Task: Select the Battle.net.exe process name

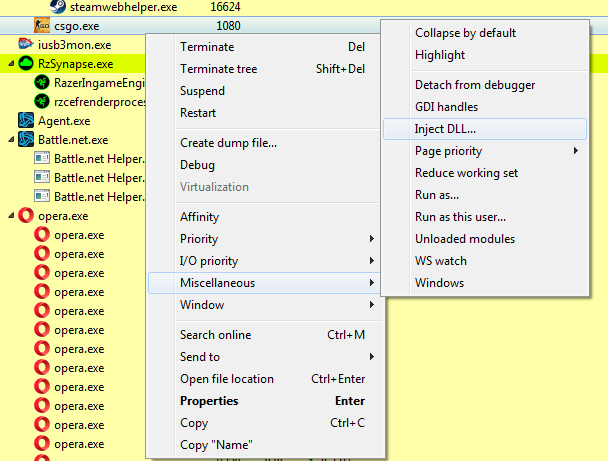Action: coord(73,140)
